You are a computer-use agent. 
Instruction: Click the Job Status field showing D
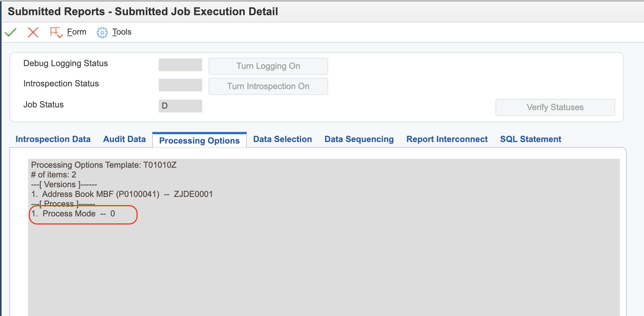click(x=180, y=106)
